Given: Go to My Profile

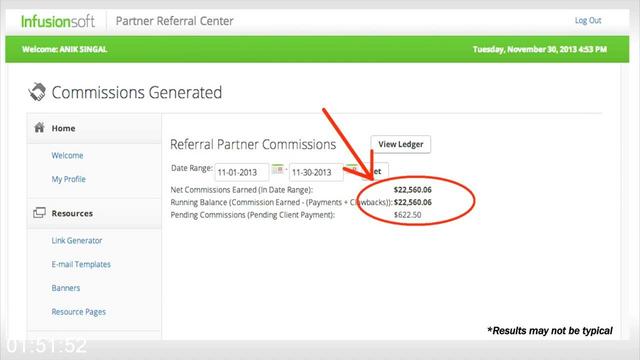Looking at the screenshot, I should (x=69, y=179).
